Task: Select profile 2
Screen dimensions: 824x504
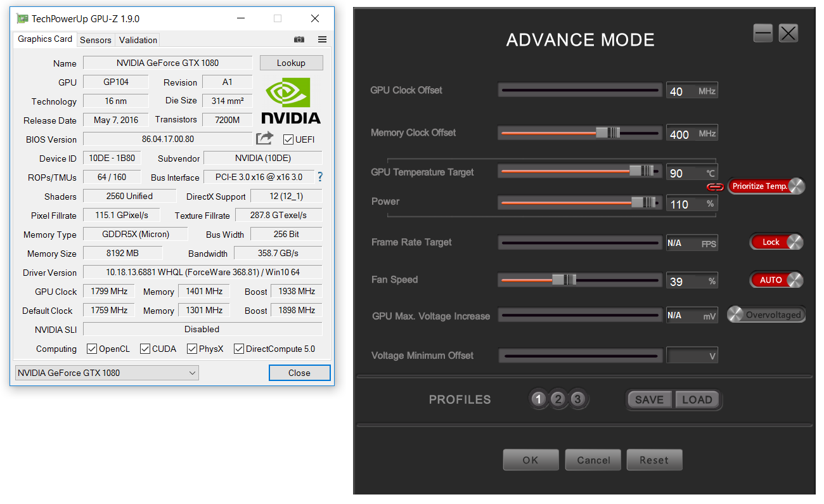Action: coord(558,399)
